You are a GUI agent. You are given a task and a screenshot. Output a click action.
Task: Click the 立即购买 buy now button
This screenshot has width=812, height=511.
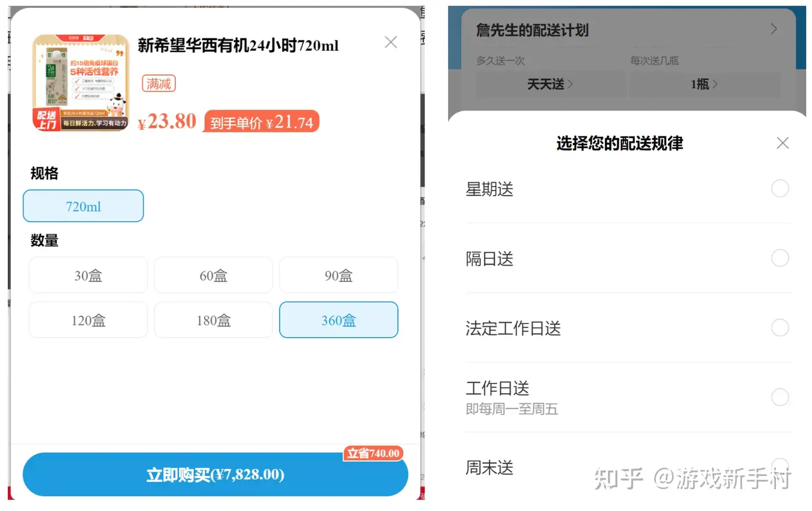(215, 474)
